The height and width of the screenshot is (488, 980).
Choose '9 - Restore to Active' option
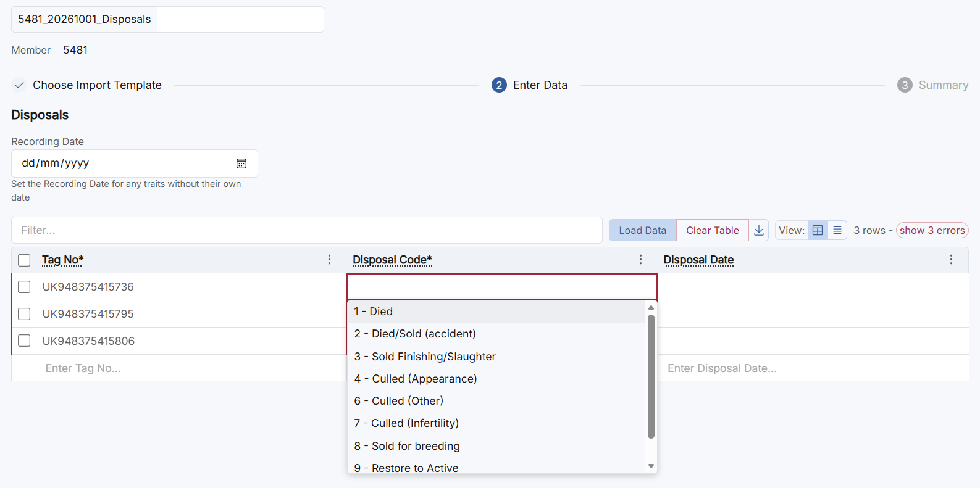point(496,468)
